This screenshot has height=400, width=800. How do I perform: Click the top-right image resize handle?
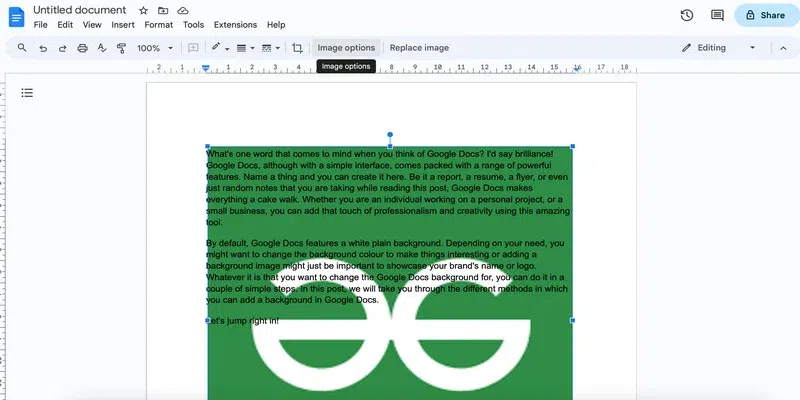(x=572, y=146)
